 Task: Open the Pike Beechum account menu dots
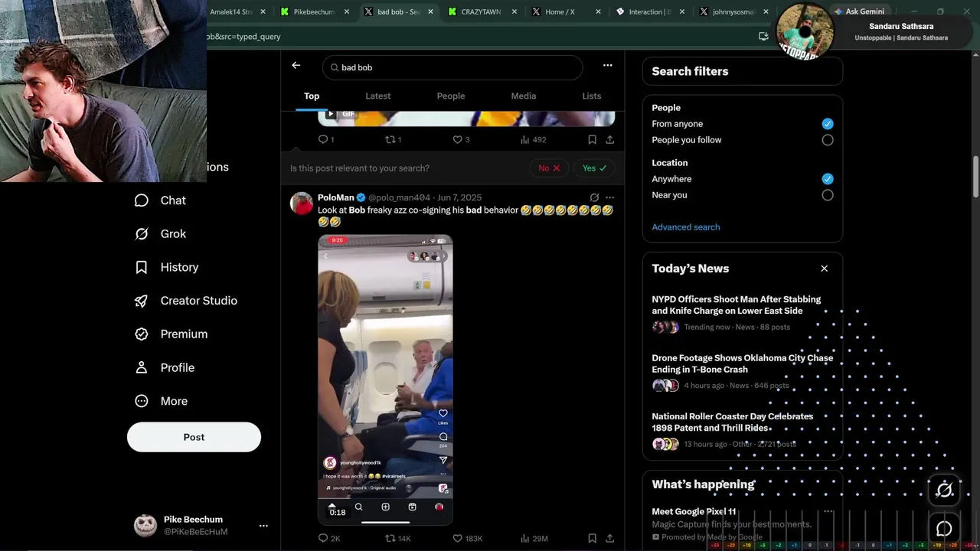click(263, 526)
